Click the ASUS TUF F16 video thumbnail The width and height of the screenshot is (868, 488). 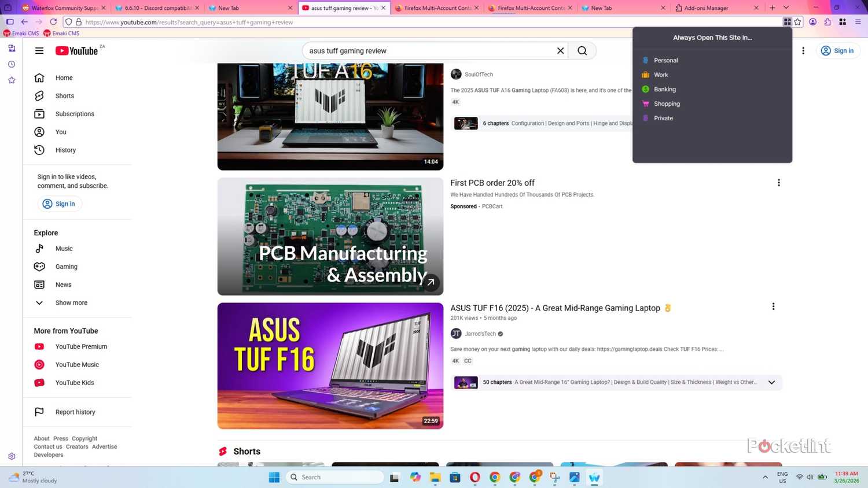tap(330, 365)
